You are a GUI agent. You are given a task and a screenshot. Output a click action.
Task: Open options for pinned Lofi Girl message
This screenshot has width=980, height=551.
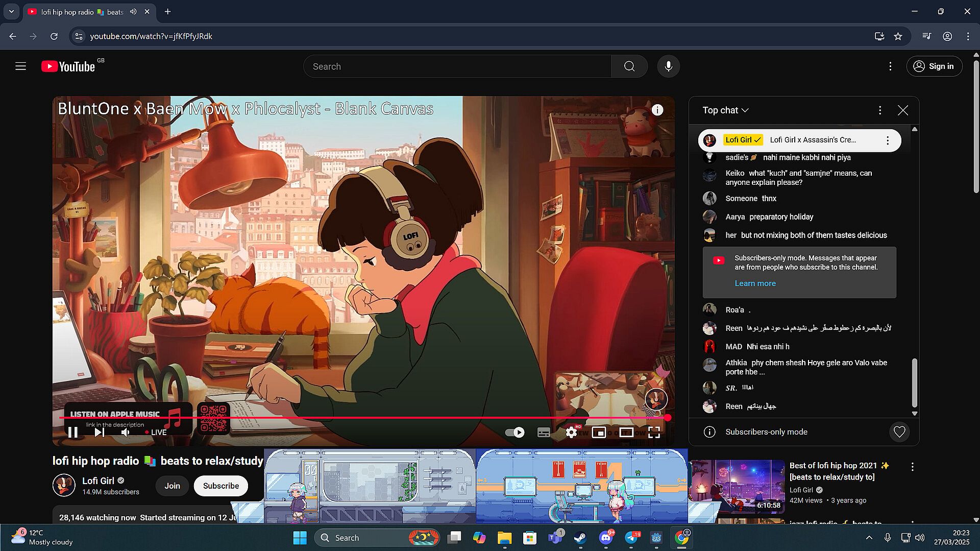(888, 140)
